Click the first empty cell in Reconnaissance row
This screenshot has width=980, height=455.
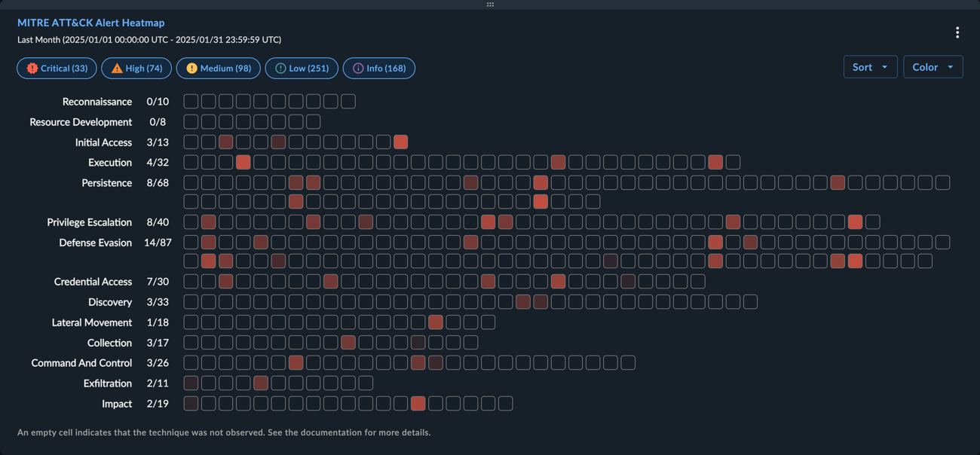point(191,101)
